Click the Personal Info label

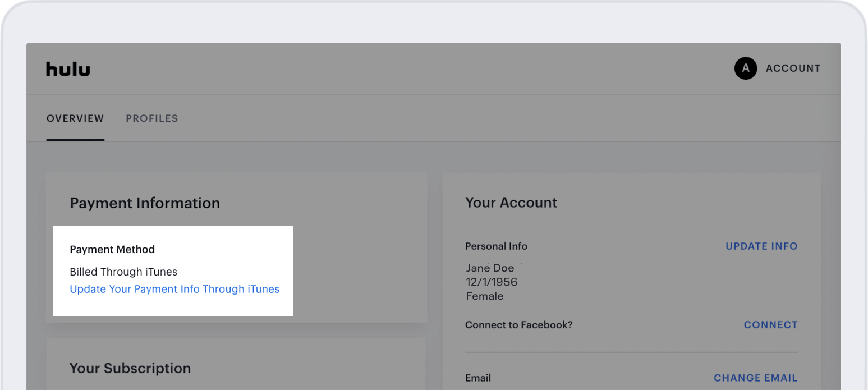click(x=496, y=246)
